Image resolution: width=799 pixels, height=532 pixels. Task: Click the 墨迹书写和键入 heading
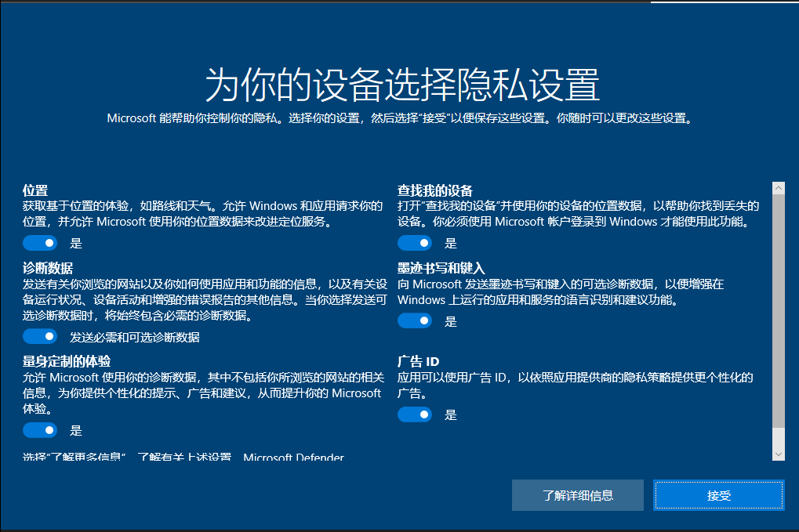(x=441, y=268)
